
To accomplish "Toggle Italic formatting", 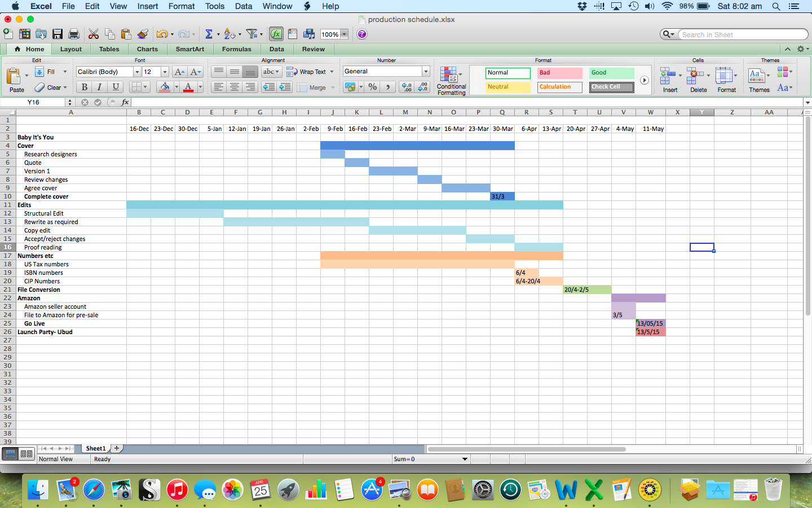I will pos(100,87).
